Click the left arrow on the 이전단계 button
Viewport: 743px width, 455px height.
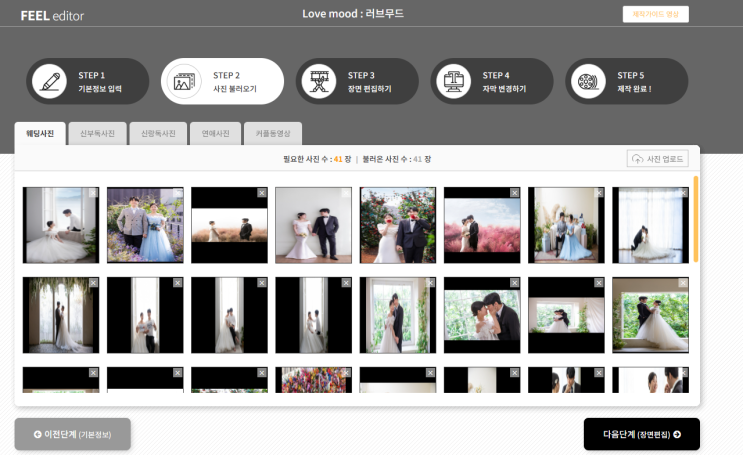point(37,434)
